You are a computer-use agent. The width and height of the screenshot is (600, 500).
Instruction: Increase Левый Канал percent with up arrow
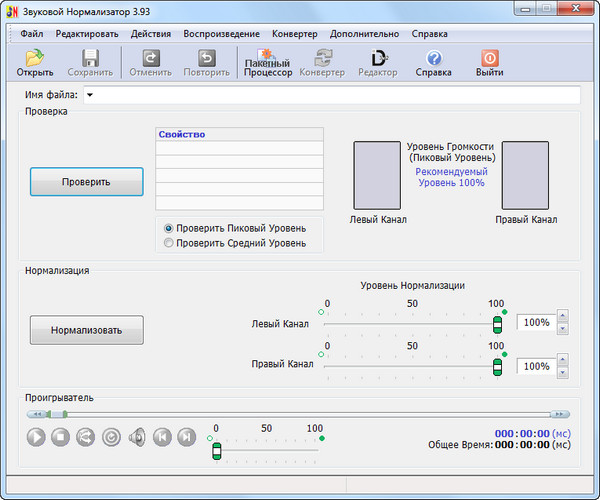[562, 317]
